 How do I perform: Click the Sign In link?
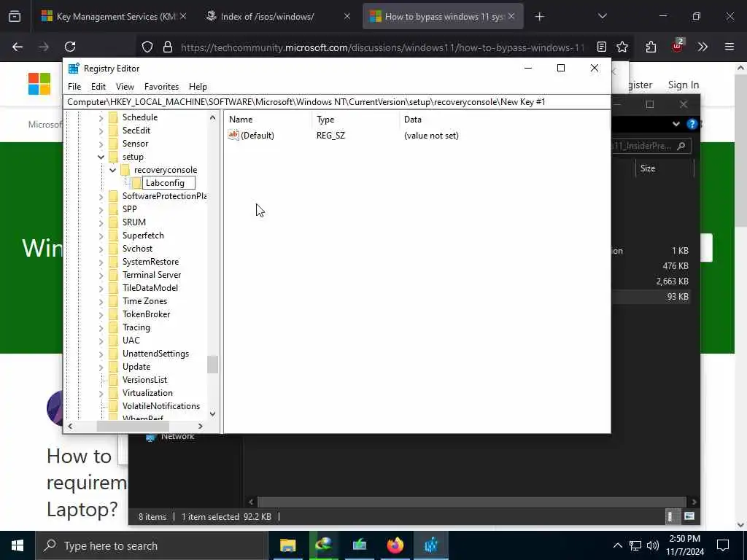683,85
